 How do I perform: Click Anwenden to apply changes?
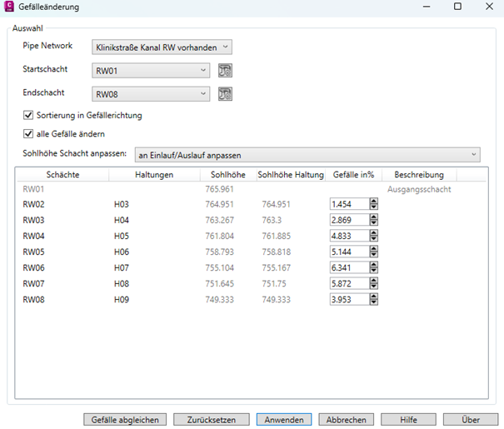pyautogui.click(x=284, y=420)
